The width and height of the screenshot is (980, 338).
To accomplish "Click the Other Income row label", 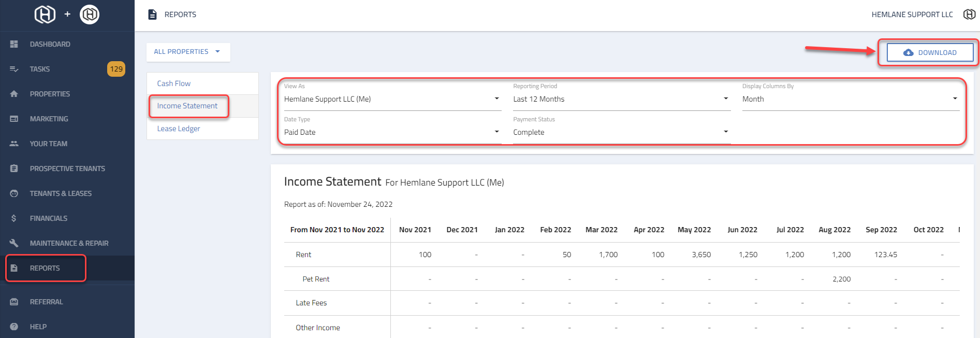I will point(318,328).
